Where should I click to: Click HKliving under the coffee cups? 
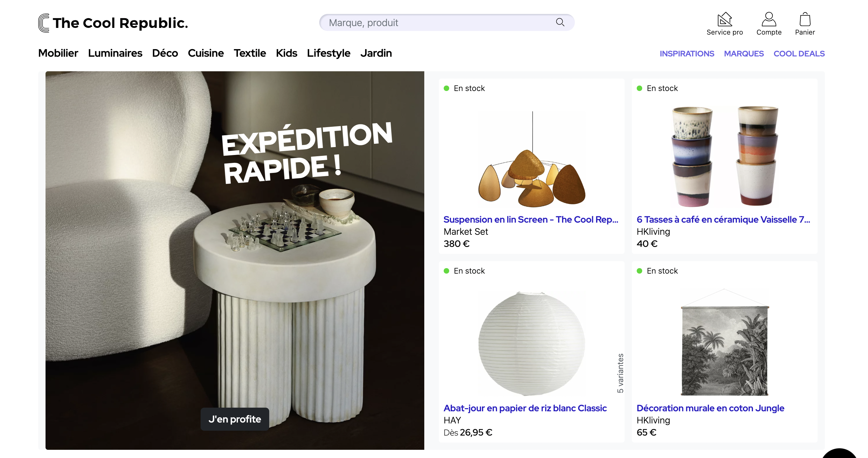pos(653,232)
